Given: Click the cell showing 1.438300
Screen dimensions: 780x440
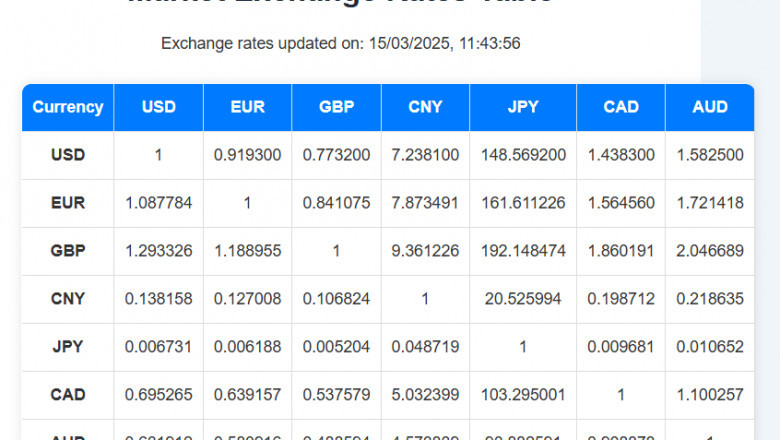Looking at the screenshot, I should tap(621, 155).
